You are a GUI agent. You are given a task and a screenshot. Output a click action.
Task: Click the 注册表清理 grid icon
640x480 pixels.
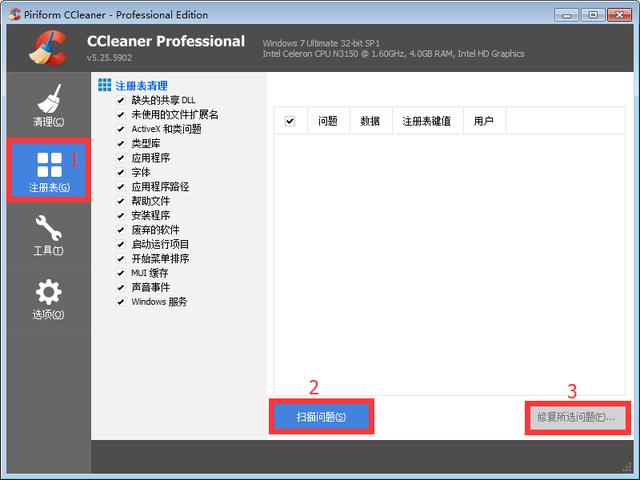(x=104, y=85)
